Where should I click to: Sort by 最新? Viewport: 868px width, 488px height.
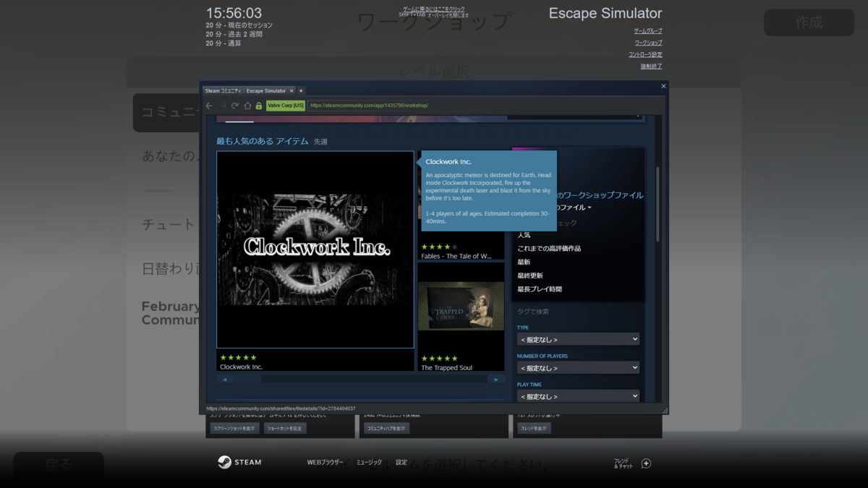point(524,262)
